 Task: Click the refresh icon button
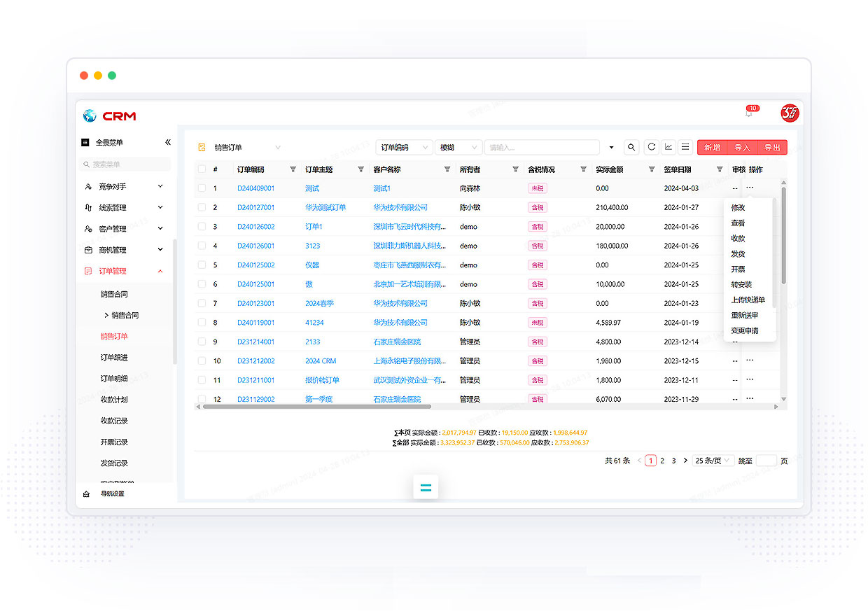click(x=652, y=147)
